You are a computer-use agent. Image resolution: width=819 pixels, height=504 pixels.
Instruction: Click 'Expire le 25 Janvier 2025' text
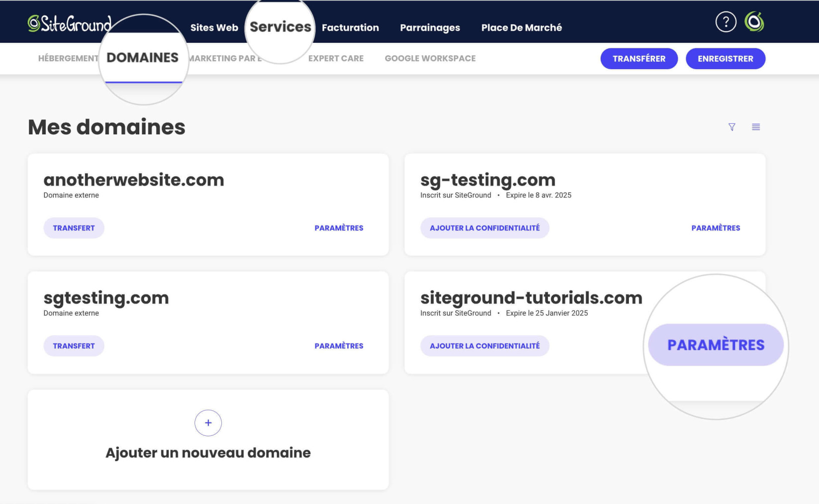click(x=547, y=313)
